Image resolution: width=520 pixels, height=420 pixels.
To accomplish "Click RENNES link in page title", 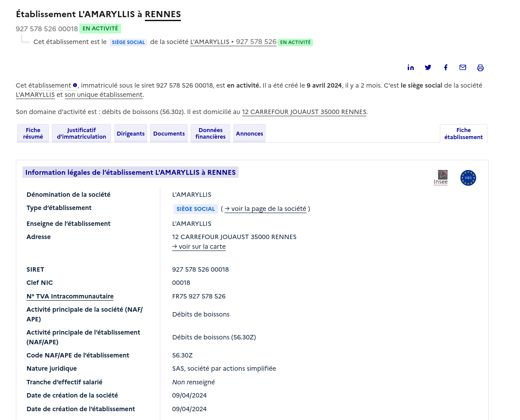I will pos(163,14).
